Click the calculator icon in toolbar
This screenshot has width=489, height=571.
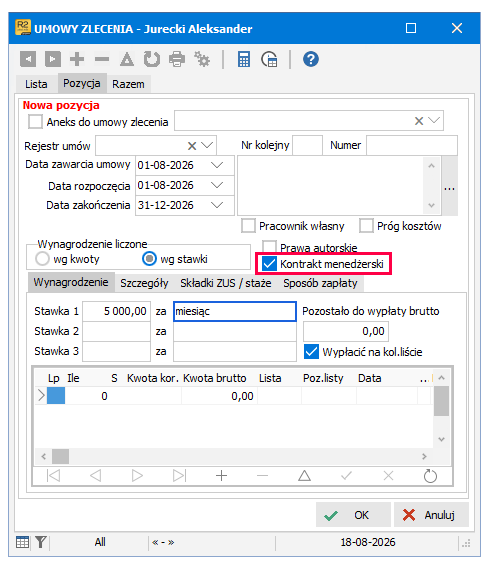(x=244, y=59)
